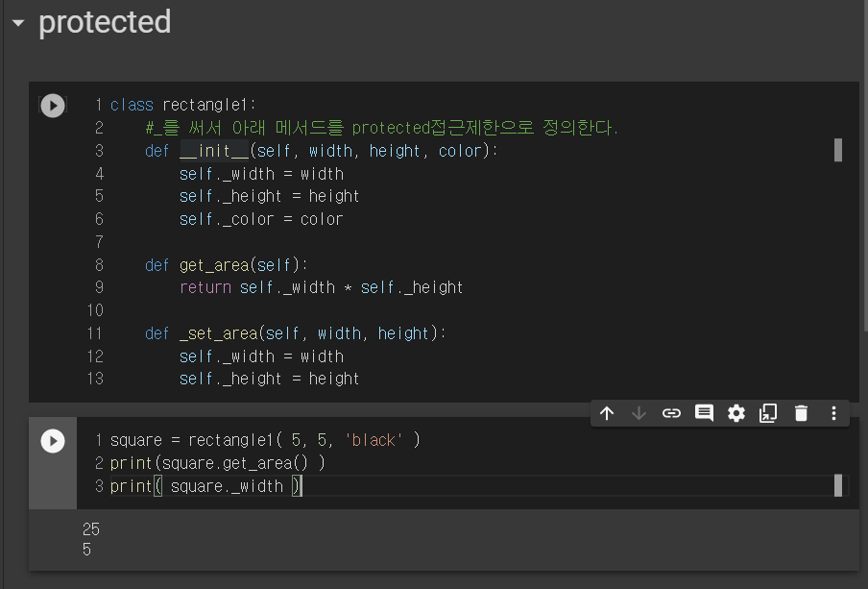Place cursor on __init__ definition line
The width and height of the screenshot is (868, 589).
(x=321, y=151)
